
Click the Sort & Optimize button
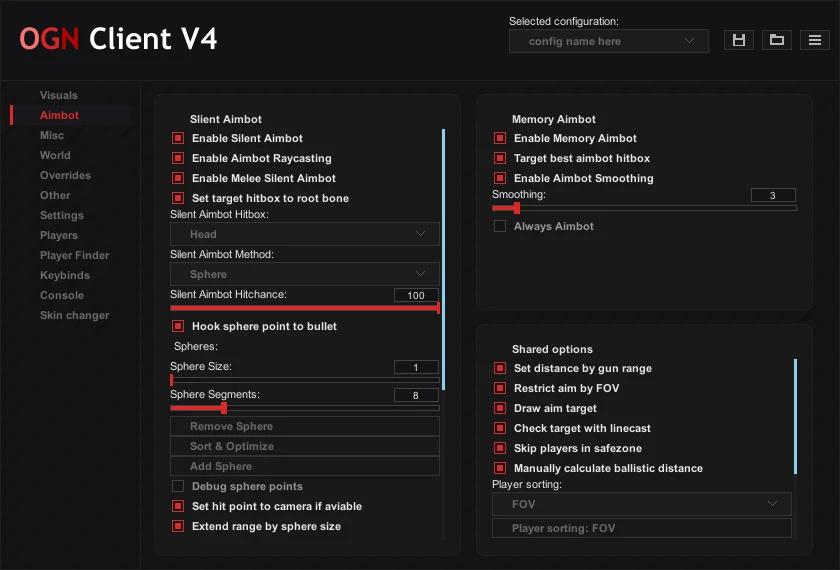click(305, 446)
